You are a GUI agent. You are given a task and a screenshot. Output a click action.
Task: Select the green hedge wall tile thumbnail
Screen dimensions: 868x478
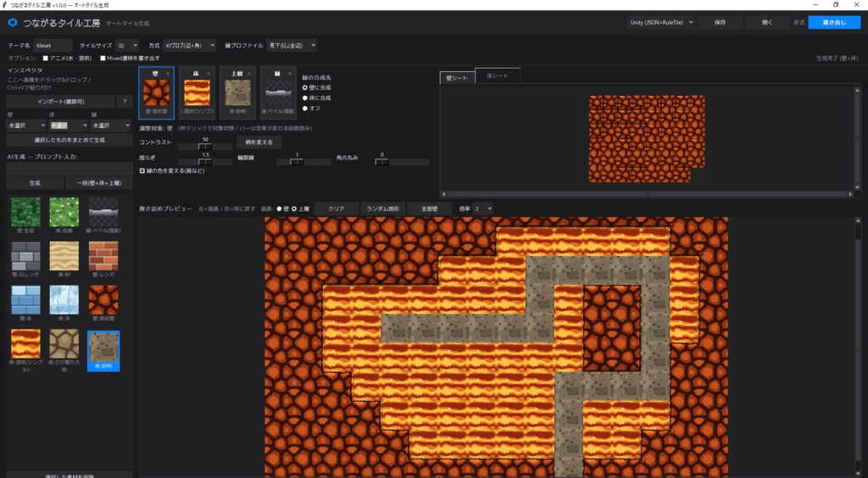pyautogui.click(x=25, y=213)
